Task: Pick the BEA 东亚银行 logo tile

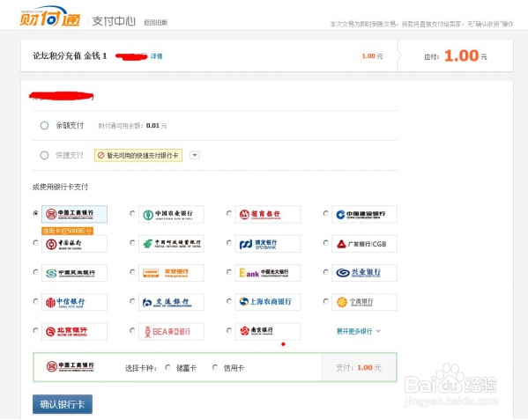Action: click(x=171, y=331)
